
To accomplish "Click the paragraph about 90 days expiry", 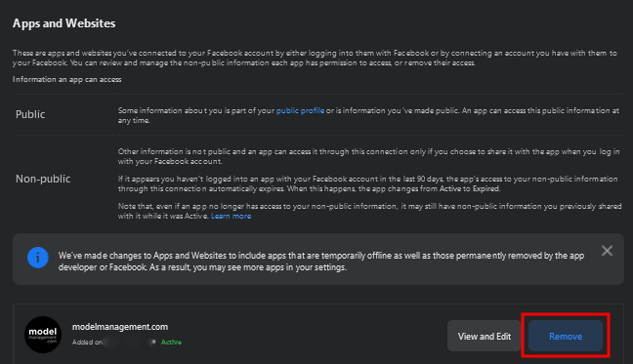I will [x=367, y=183].
